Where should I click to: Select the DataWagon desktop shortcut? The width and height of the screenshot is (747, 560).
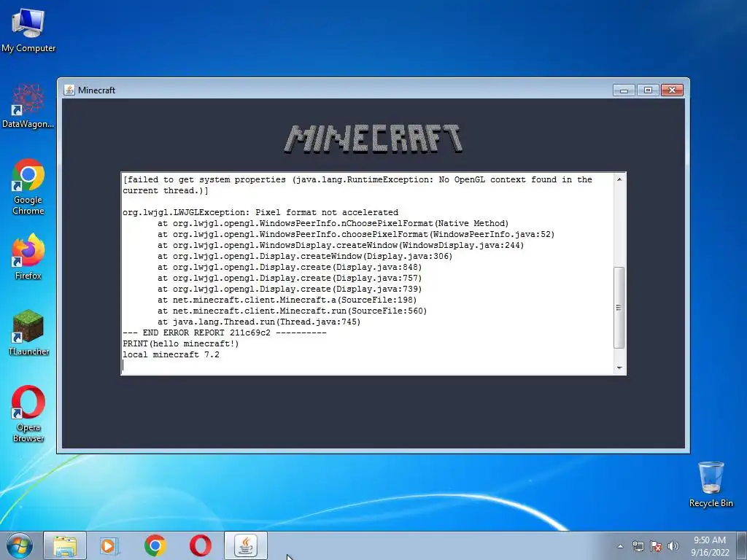tap(28, 106)
